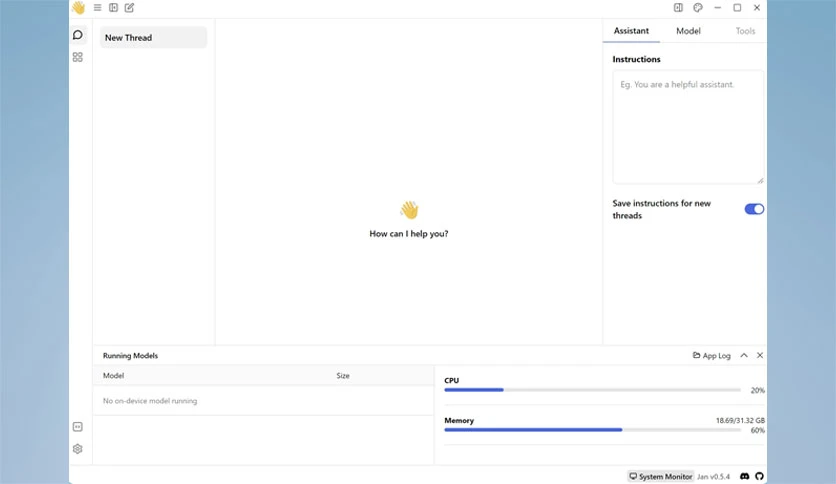
Task: Open the Discord icon in status bar
Action: (745, 476)
